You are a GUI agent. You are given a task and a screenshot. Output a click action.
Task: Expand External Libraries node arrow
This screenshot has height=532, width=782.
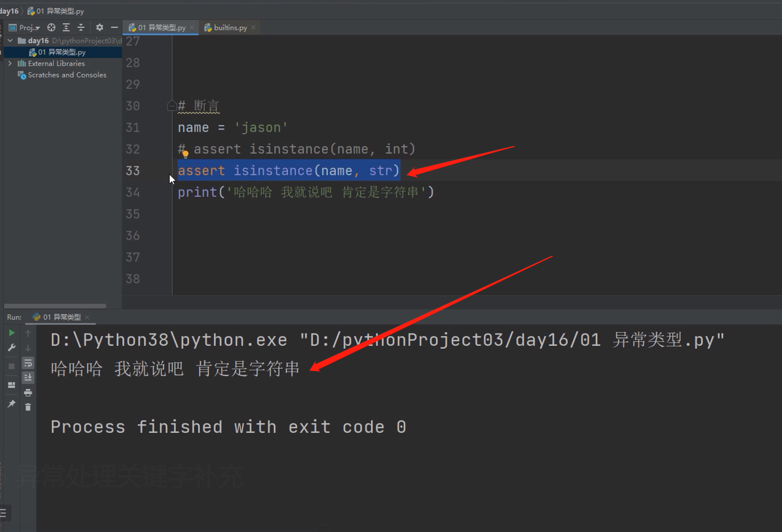click(x=10, y=63)
